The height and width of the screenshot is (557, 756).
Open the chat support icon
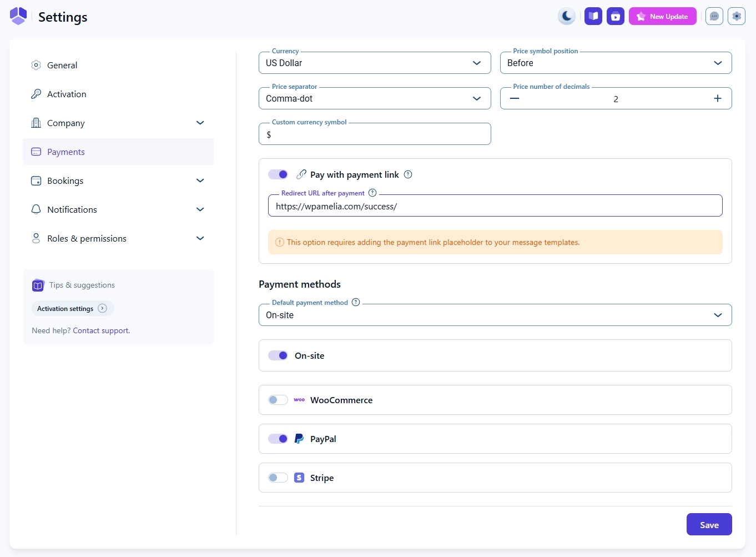point(714,16)
